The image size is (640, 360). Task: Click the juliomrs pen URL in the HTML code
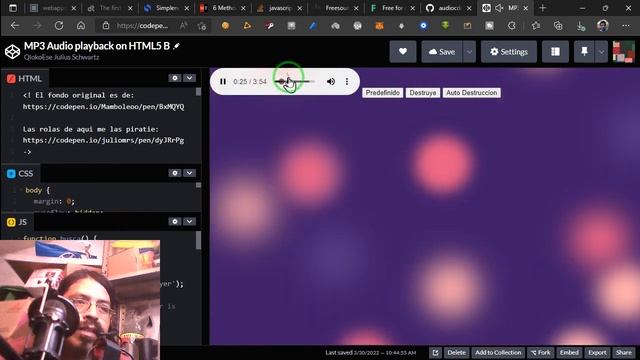103,140
